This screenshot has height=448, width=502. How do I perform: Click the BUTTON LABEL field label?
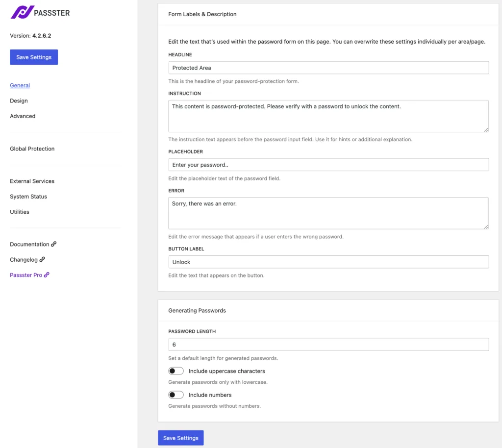pos(186,249)
